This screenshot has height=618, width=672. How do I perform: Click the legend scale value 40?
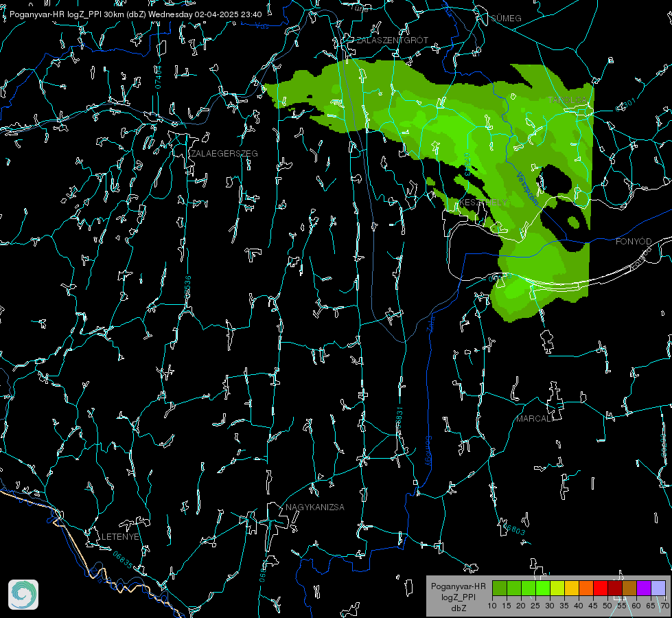click(x=578, y=606)
